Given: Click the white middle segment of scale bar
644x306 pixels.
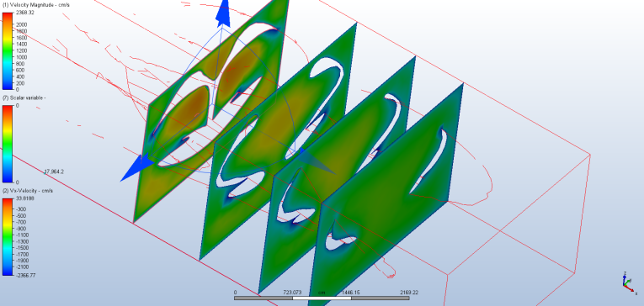Looking at the screenshot, I should pos(322,298).
